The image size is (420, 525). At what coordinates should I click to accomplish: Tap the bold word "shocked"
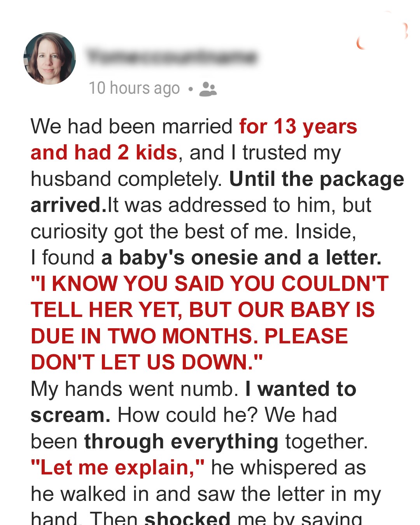[x=187, y=519]
